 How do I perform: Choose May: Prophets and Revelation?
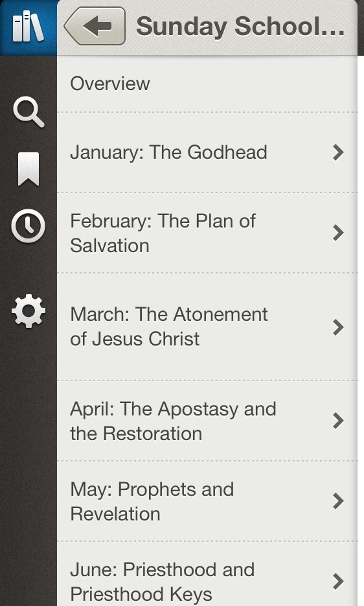[x=207, y=501]
